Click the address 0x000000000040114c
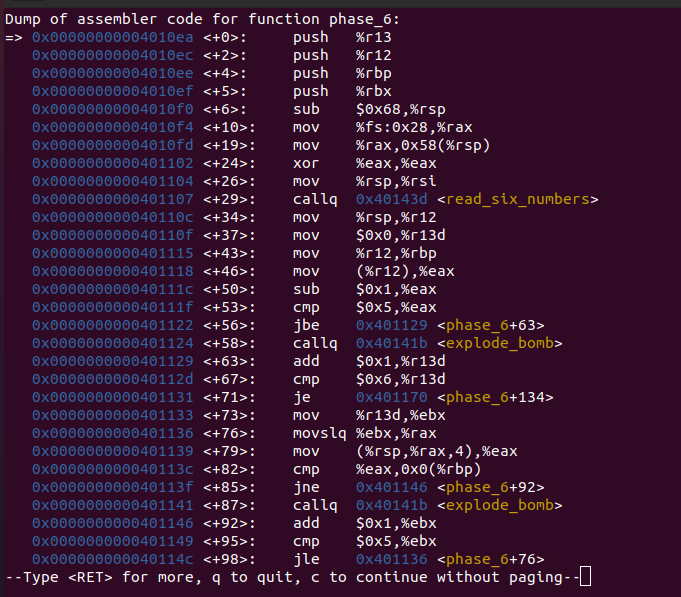 (x=112, y=560)
